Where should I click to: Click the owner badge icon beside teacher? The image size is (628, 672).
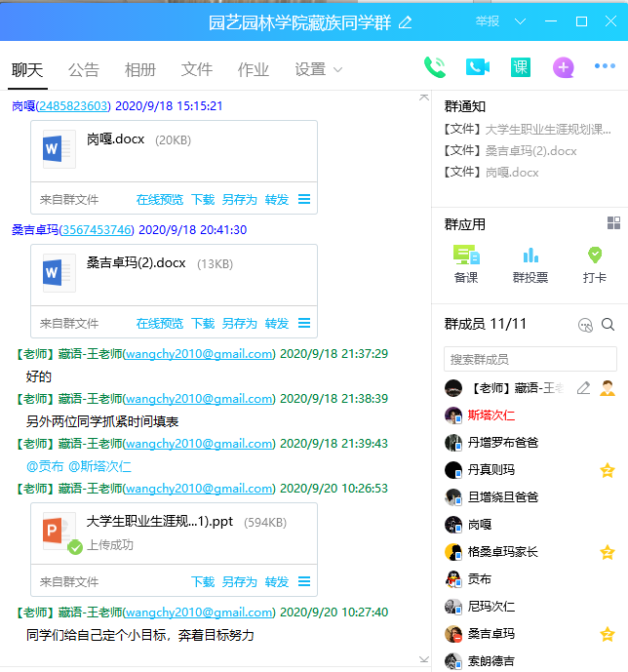[x=608, y=388]
